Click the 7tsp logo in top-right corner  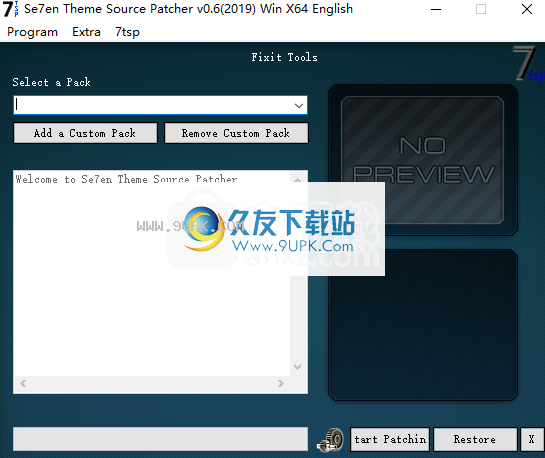coord(528,64)
